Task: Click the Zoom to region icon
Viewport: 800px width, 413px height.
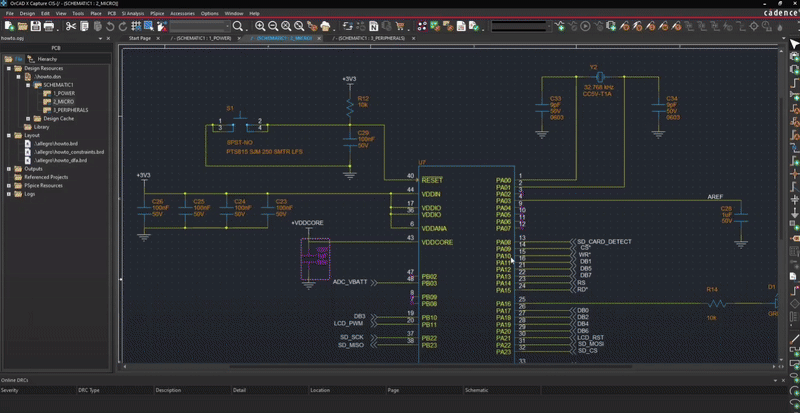Action: click(286, 26)
